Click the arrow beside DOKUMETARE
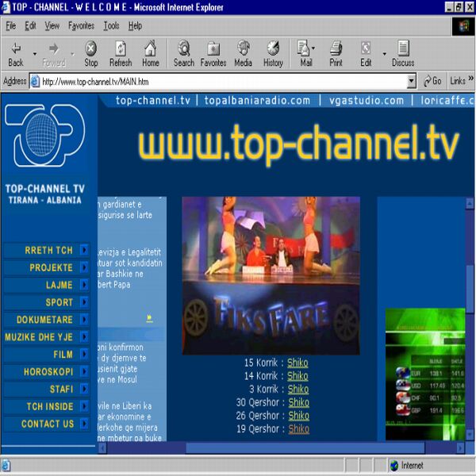The width and height of the screenshot is (476, 476). pyautogui.click(x=84, y=319)
